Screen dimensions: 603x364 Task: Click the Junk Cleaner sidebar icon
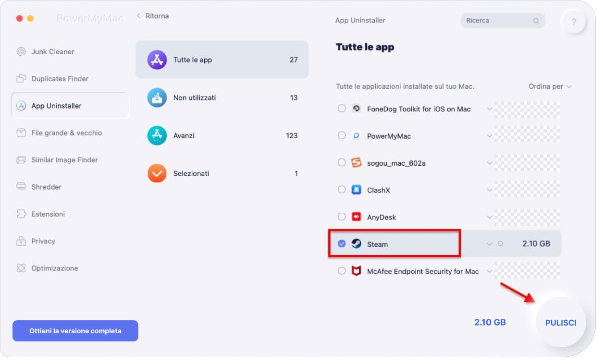tap(21, 52)
